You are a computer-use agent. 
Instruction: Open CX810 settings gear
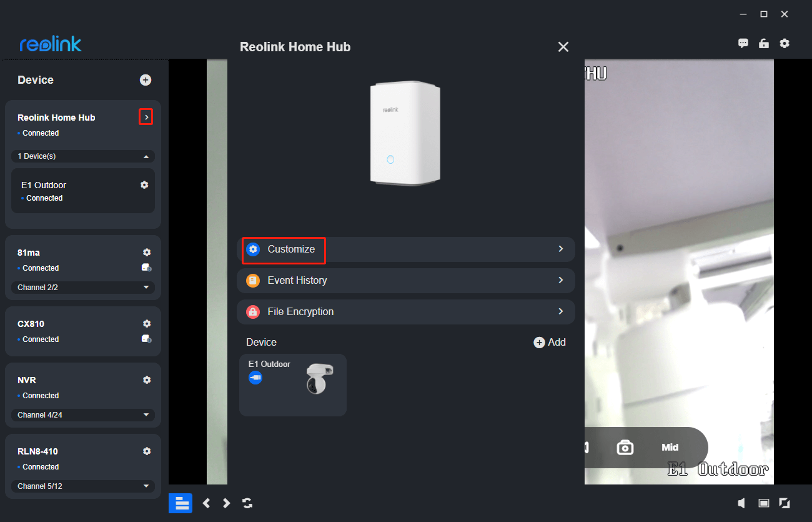click(x=147, y=324)
